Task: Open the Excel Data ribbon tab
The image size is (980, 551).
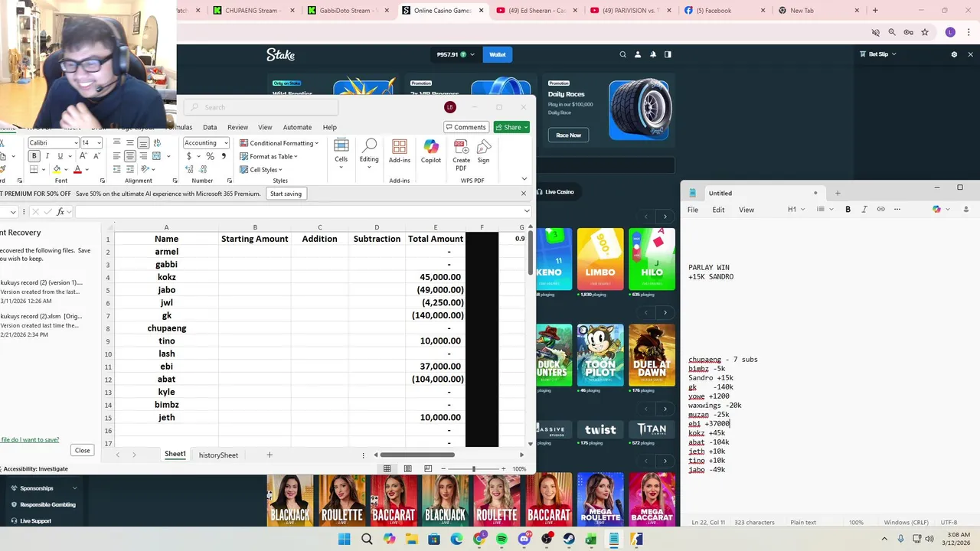Action: (210, 127)
